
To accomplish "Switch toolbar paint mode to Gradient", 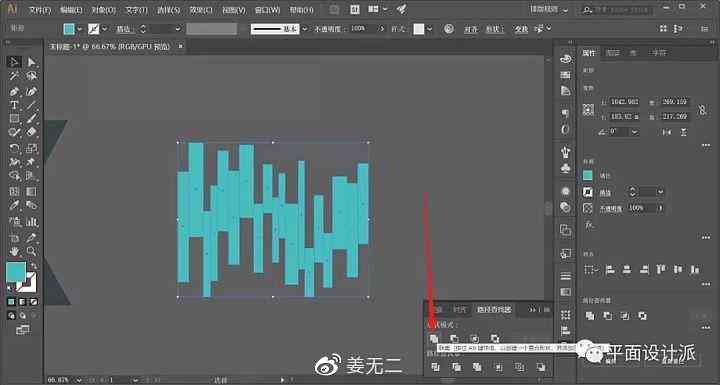I will click(x=22, y=302).
